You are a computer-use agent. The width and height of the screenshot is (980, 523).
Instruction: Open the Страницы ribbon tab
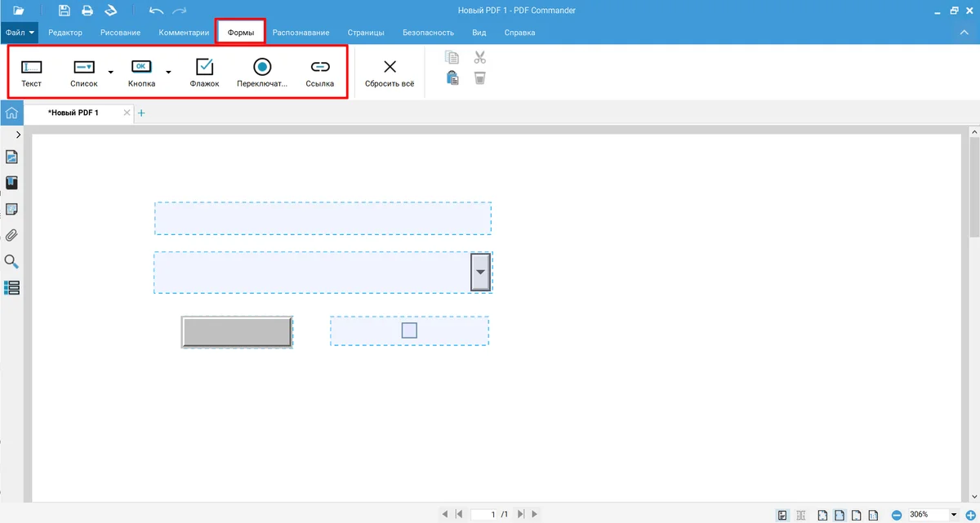(366, 33)
